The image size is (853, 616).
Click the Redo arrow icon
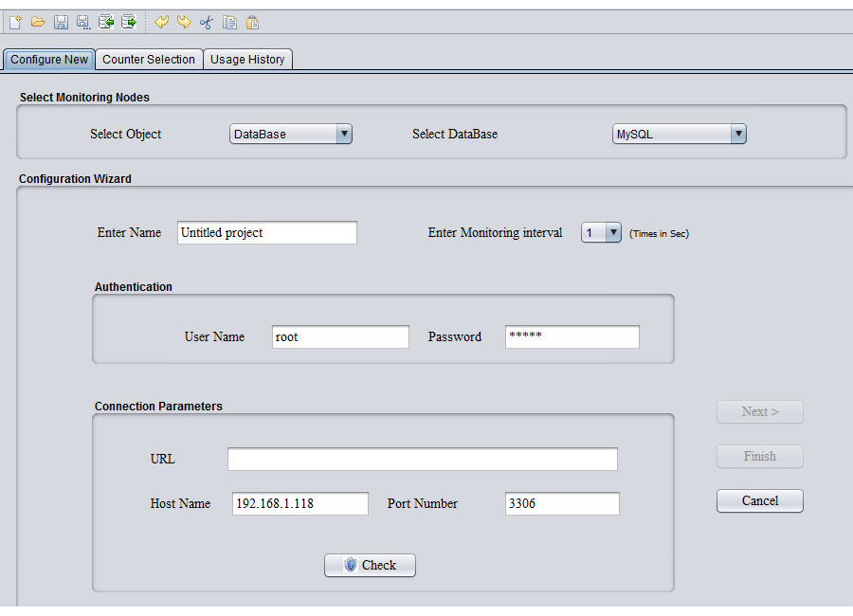click(x=184, y=22)
